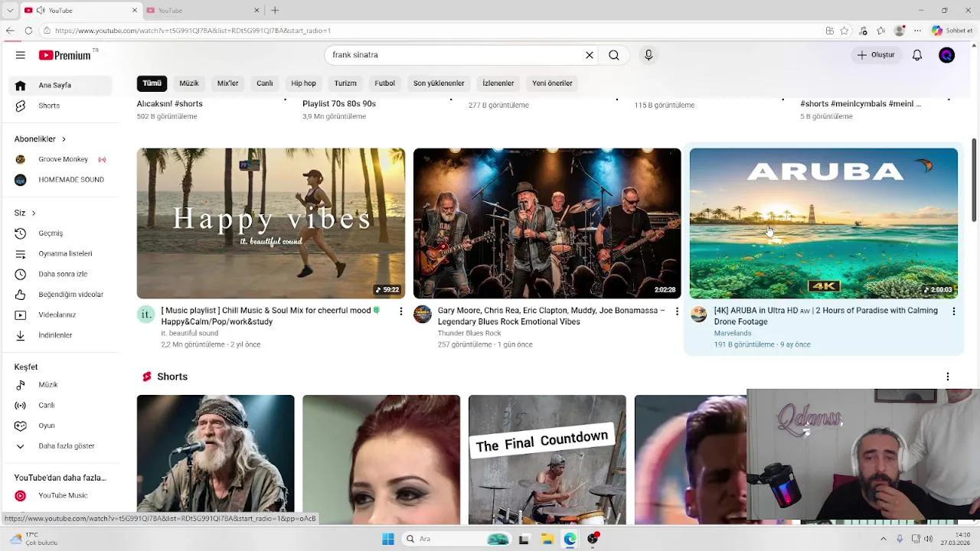
Task: Clear the search box with X icon
Action: pos(590,55)
